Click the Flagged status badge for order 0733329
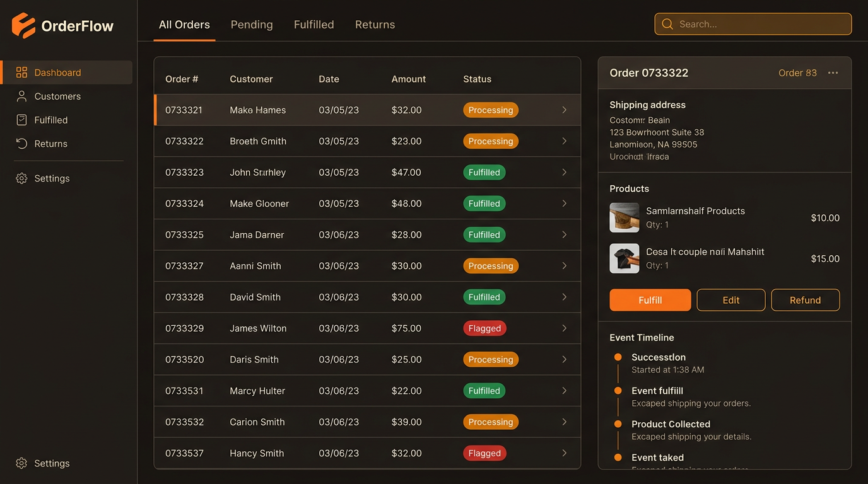This screenshot has height=484, width=868. click(x=484, y=328)
